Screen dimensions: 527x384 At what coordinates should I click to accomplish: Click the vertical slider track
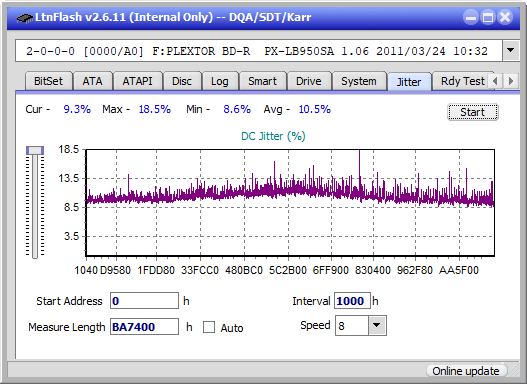tap(35, 207)
